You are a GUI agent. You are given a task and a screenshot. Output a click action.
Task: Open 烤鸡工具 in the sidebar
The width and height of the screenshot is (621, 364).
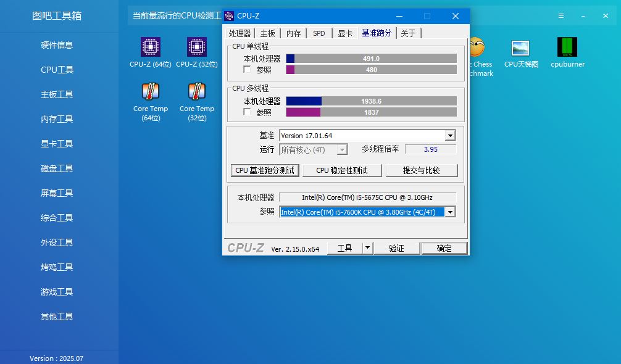click(x=57, y=267)
